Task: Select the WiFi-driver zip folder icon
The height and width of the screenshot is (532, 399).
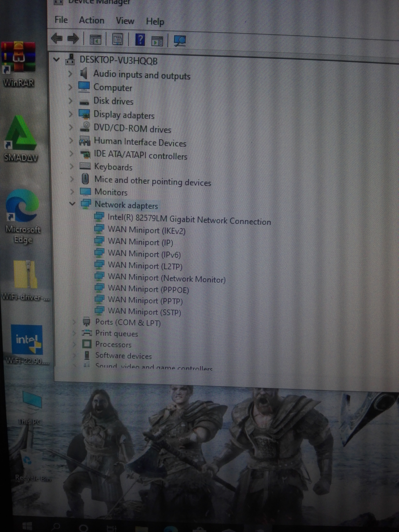Action: tap(25, 280)
